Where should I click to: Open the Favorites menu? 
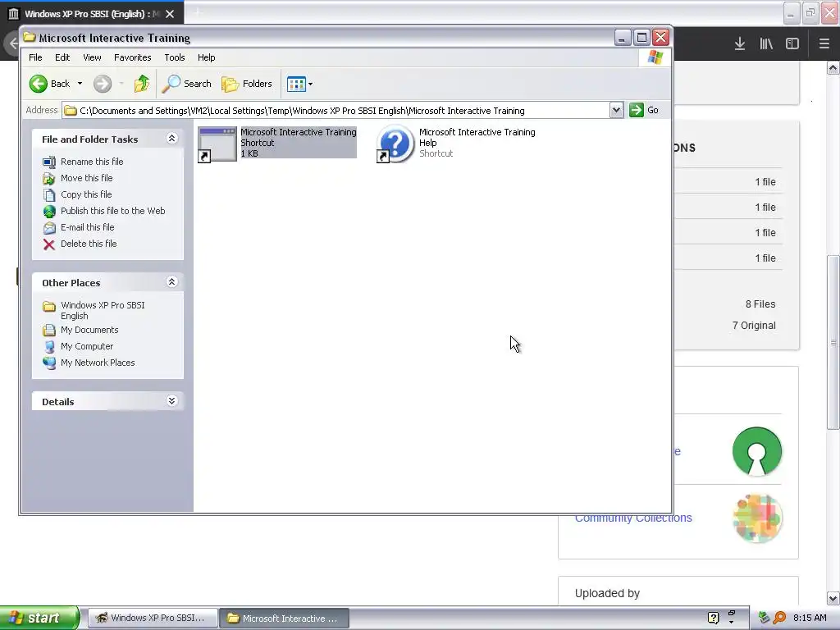(x=132, y=57)
